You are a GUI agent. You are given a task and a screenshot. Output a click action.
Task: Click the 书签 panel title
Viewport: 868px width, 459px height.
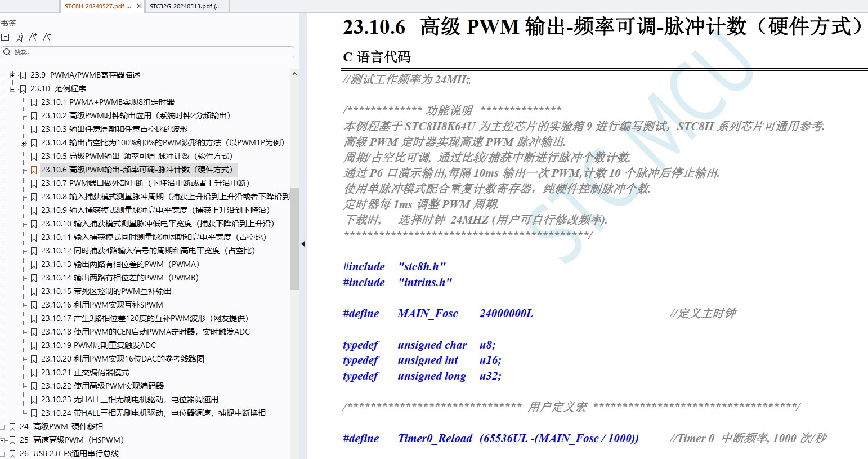(8, 23)
